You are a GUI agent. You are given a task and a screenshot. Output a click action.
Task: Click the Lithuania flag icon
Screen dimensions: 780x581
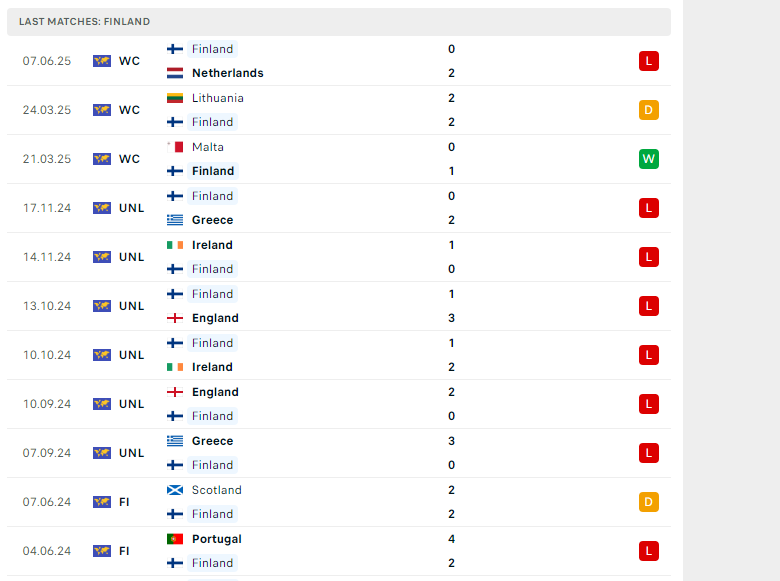pos(175,98)
